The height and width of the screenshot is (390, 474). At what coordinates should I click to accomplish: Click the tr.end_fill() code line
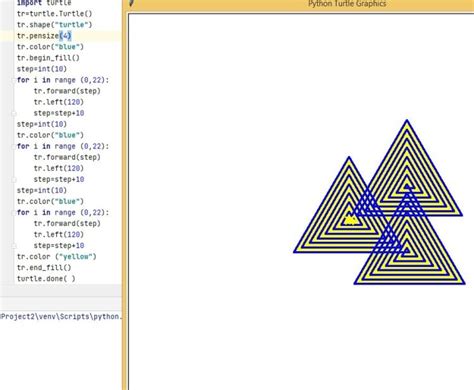[x=44, y=268]
